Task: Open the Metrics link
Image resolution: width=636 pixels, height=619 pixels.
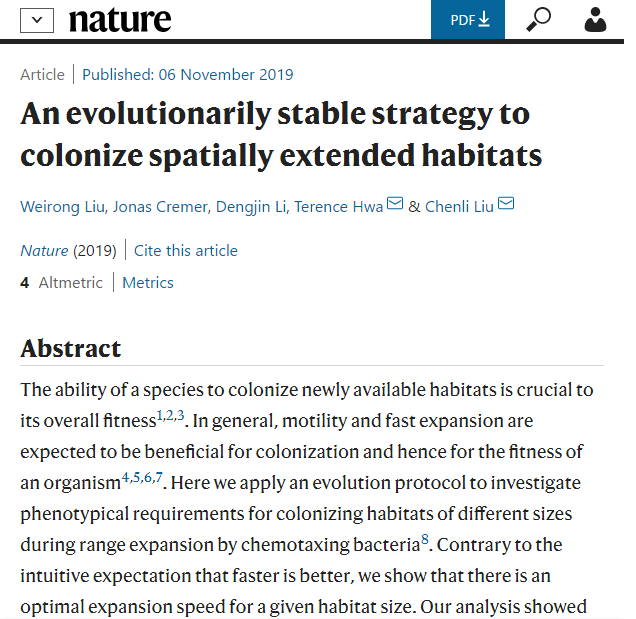Action: tap(148, 283)
